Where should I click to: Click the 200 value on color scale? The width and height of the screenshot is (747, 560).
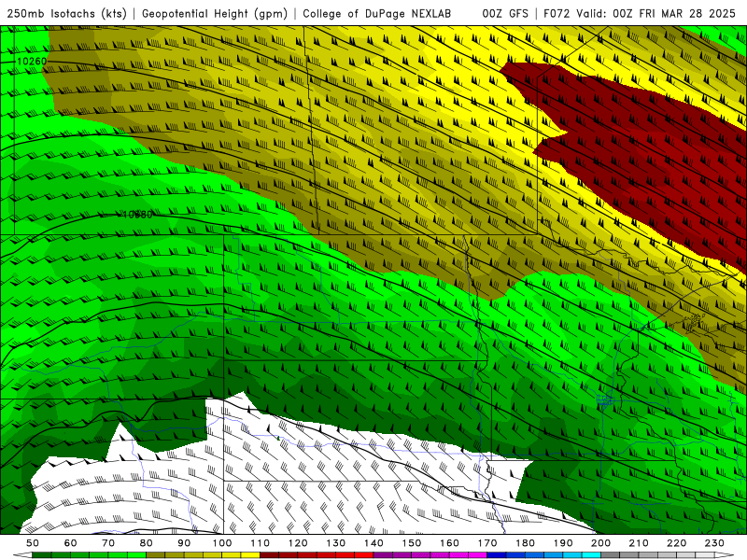[600, 543]
